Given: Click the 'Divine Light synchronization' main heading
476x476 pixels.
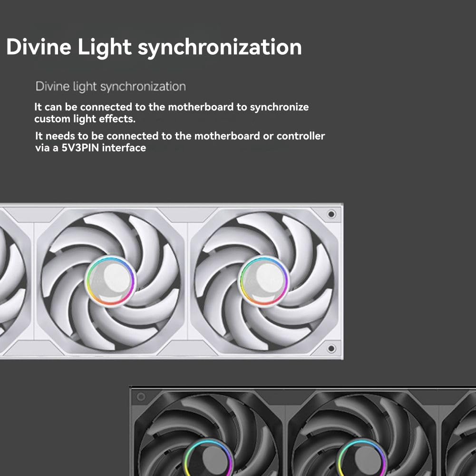Looking at the screenshot, I should (154, 48).
